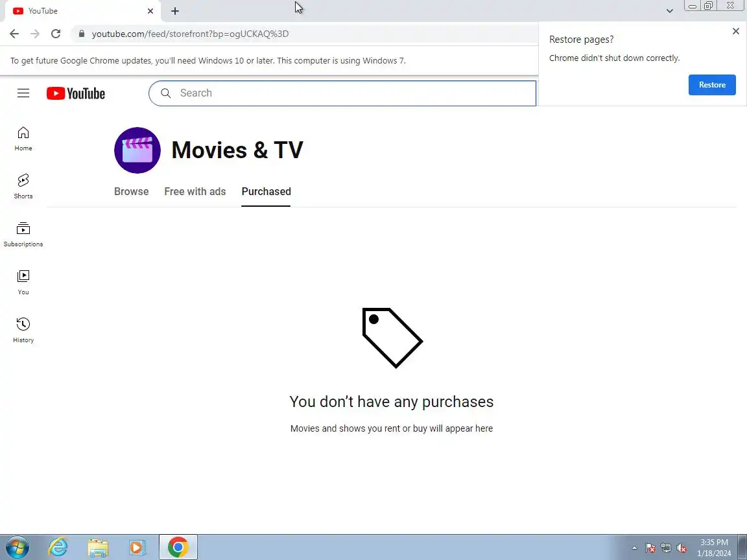Dismiss the Restore pages popup
Image resolution: width=747 pixels, height=560 pixels.
(735, 31)
